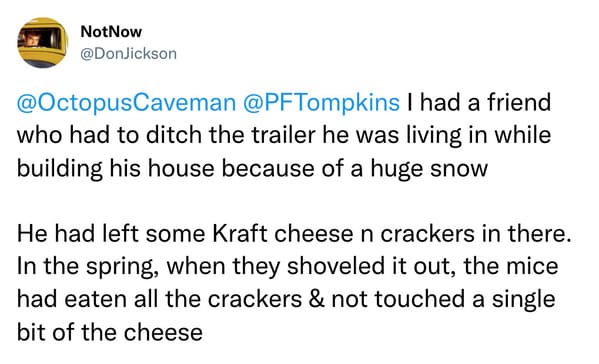Click the word "Kraft" in the tweet
The image size is (599, 364).
pos(240,233)
